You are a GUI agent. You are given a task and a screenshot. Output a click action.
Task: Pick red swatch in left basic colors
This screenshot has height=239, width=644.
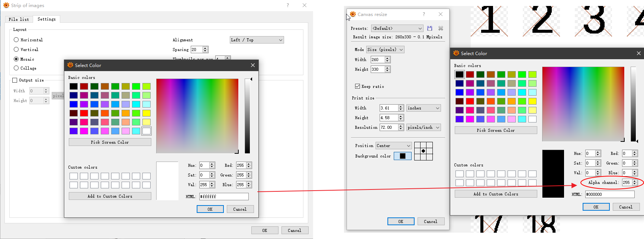click(84, 113)
